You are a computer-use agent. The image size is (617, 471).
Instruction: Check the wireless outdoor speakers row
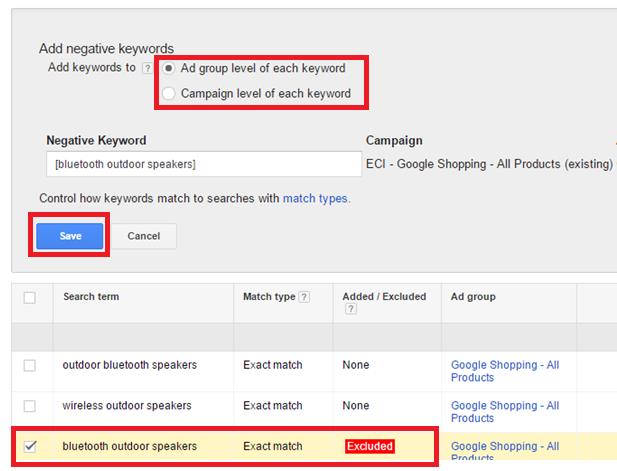[30, 406]
